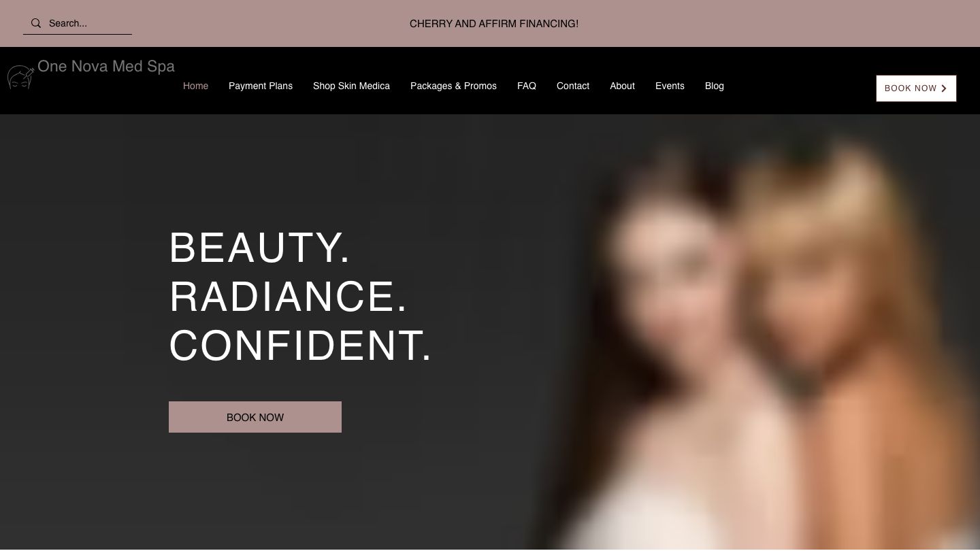Select the FAQ navigation link

(x=527, y=86)
